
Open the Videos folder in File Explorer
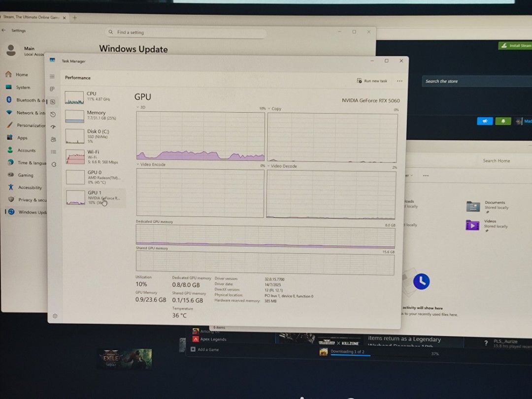tap(489, 224)
